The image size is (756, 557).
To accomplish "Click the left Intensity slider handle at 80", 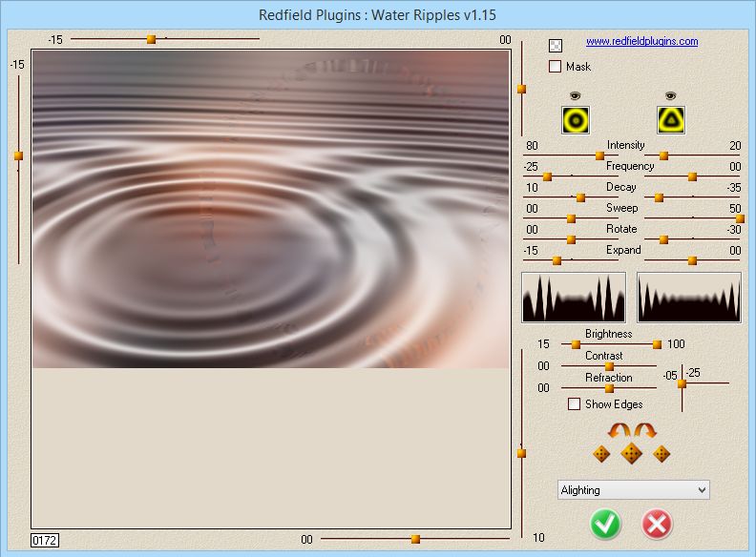I will click(x=599, y=155).
